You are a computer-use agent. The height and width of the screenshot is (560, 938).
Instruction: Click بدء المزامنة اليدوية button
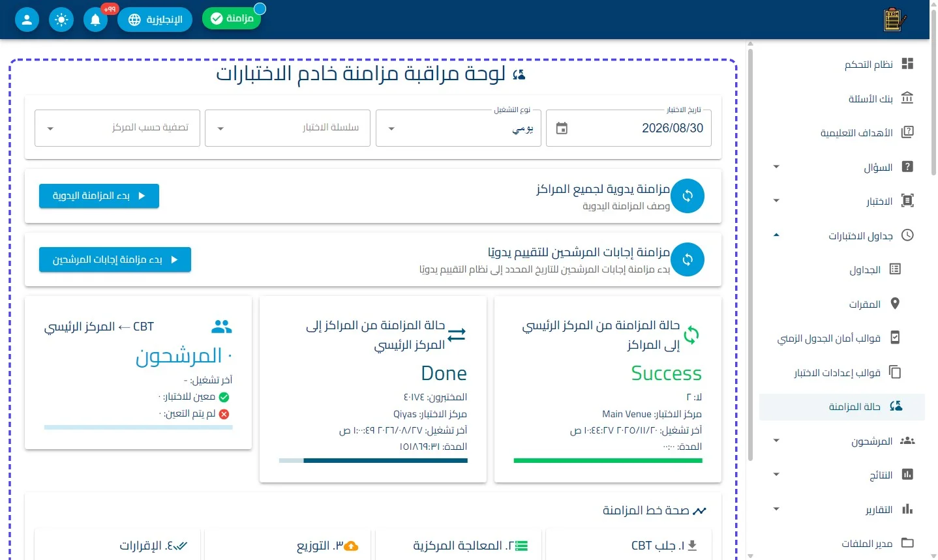pos(99,196)
